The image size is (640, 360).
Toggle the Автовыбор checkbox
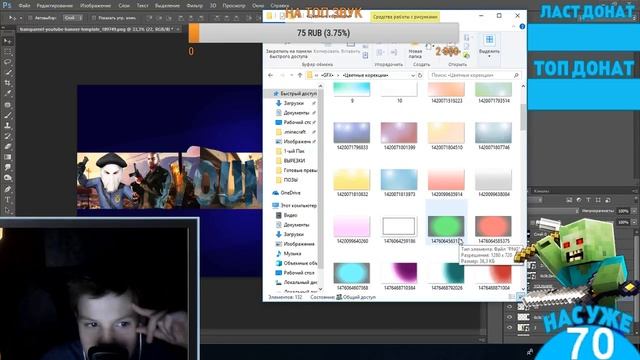(x=30, y=18)
